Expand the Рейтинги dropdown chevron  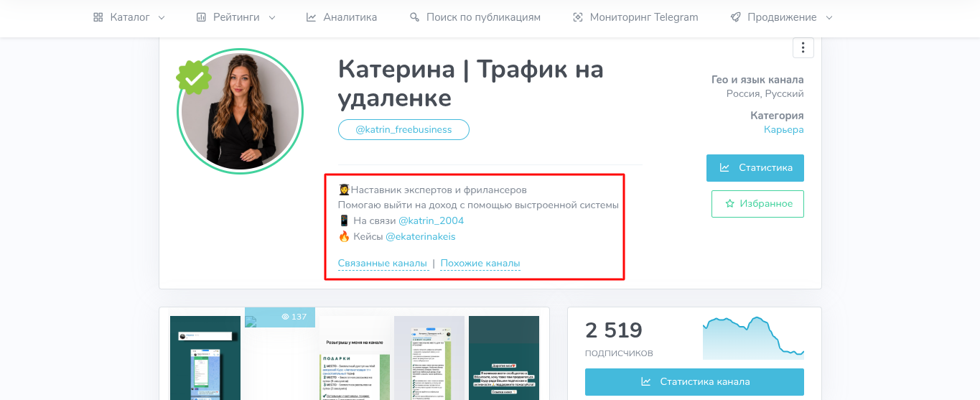tap(272, 17)
